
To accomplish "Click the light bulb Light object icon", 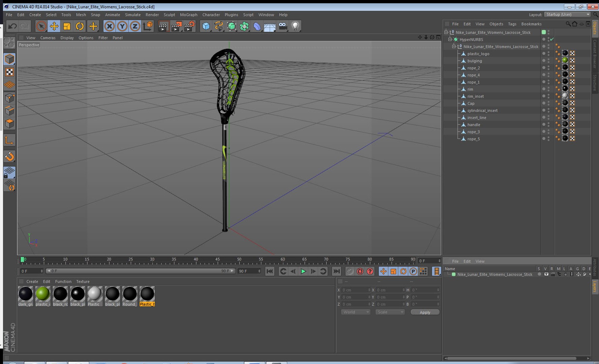I will (x=295, y=26).
